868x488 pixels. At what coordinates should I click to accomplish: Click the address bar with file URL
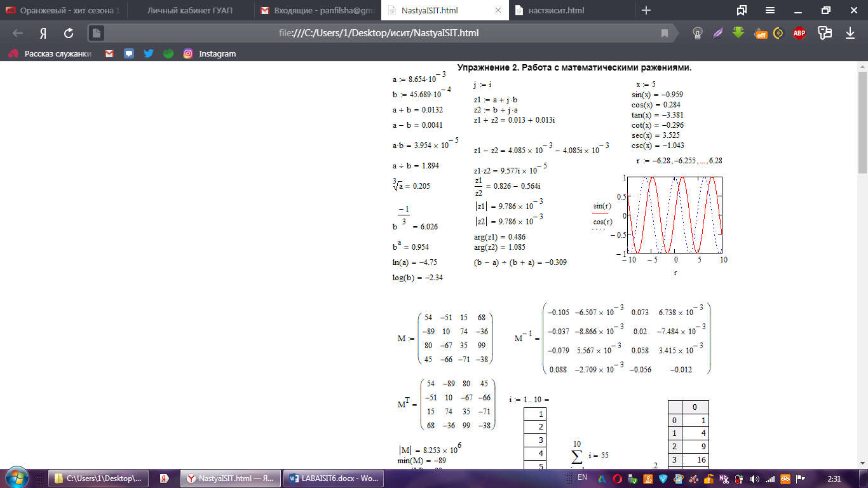point(379,33)
